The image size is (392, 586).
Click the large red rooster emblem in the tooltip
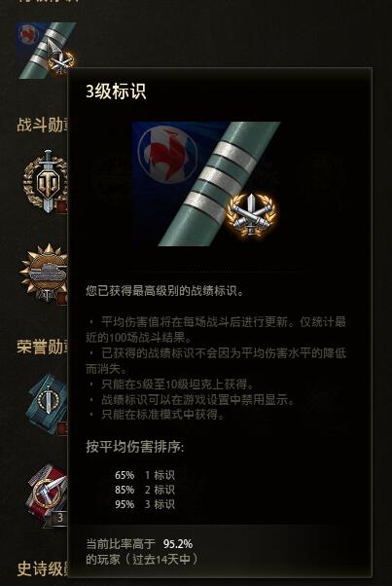click(x=167, y=153)
